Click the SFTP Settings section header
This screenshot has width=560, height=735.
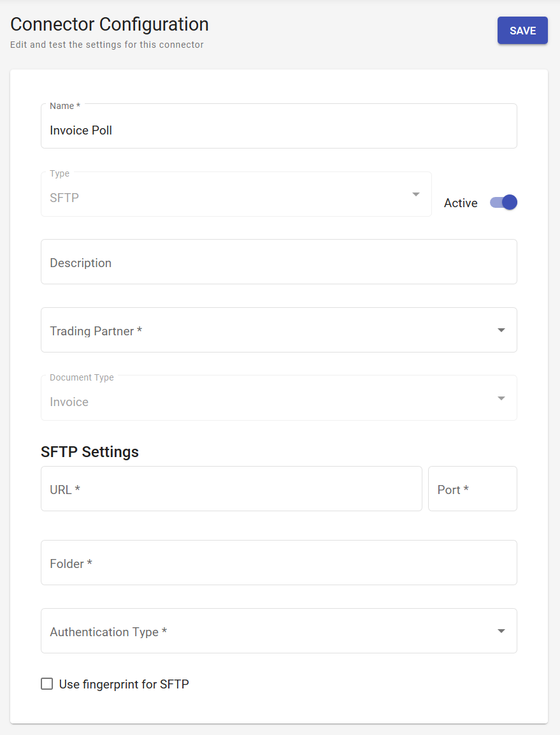(x=89, y=451)
